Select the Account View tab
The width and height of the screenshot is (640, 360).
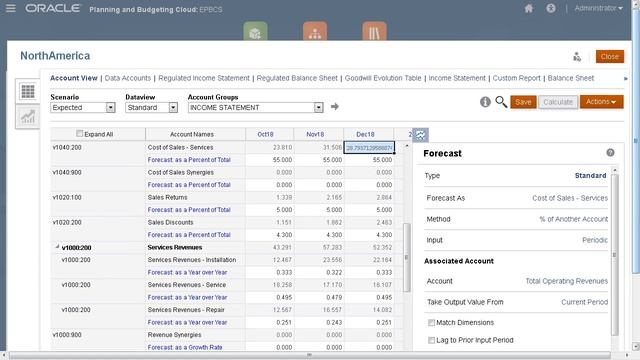tap(73, 78)
